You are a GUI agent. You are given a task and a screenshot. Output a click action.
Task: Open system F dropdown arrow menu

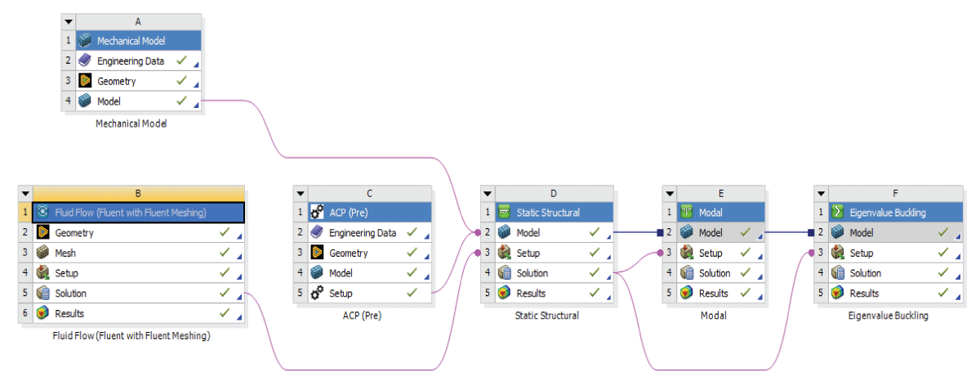coord(821,194)
